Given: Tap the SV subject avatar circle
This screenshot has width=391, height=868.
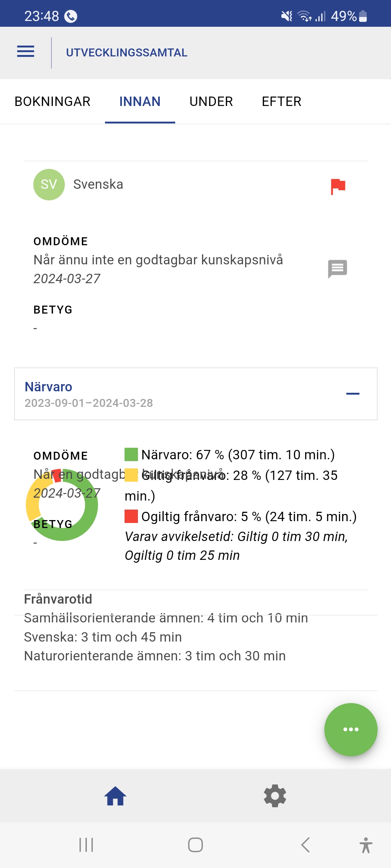Looking at the screenshot, I should (x=49, y=184).
